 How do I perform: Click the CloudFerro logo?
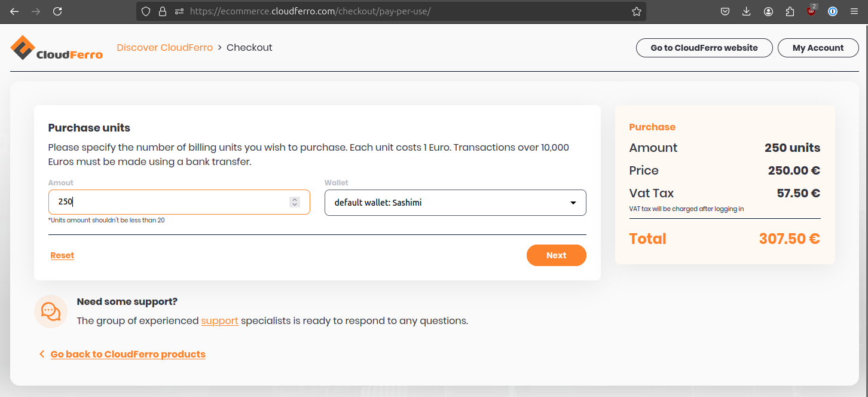click(56, 48)
